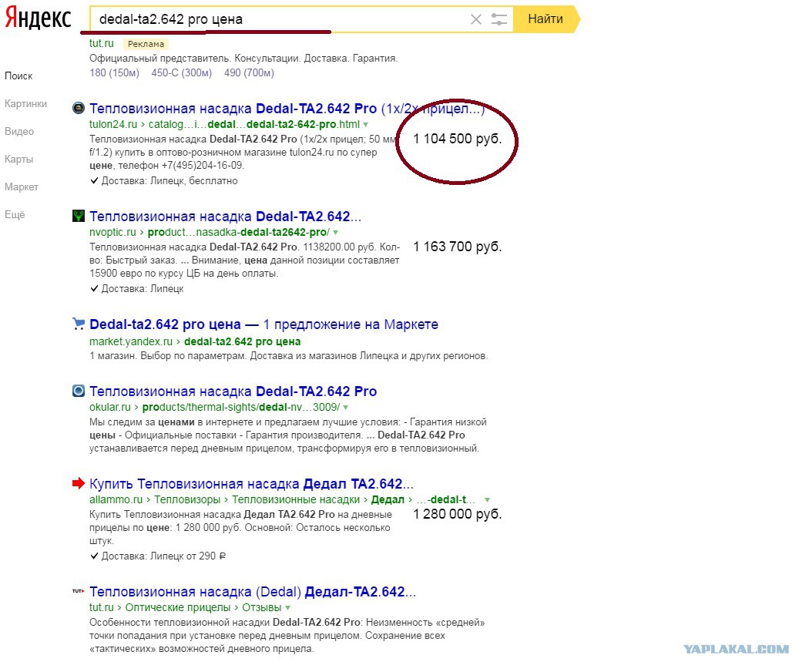
Task: Open the 450-С (300м) ad sublink
Action: point(182,72)
